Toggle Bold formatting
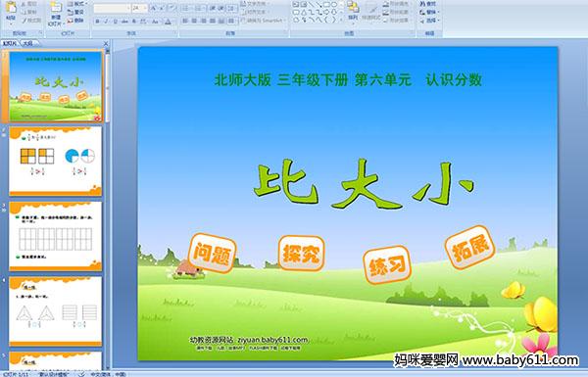Image resolution: width=588 pixels, height=377 pixels. click(97, 22)
